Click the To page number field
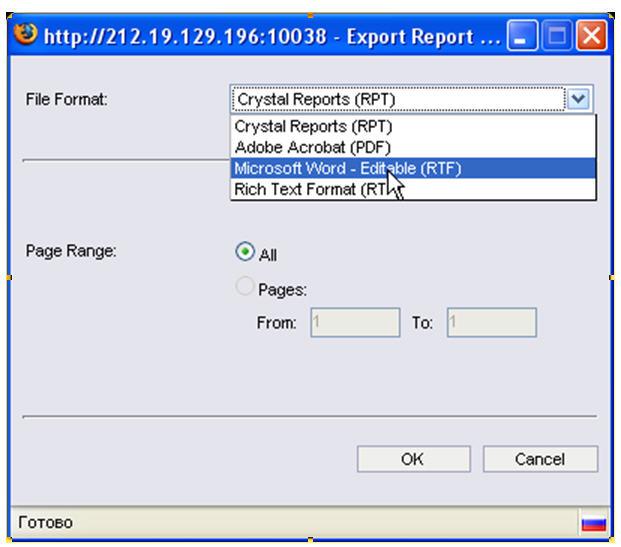The height and width of the screenshot is (547, 621). [x=492, y=322]
